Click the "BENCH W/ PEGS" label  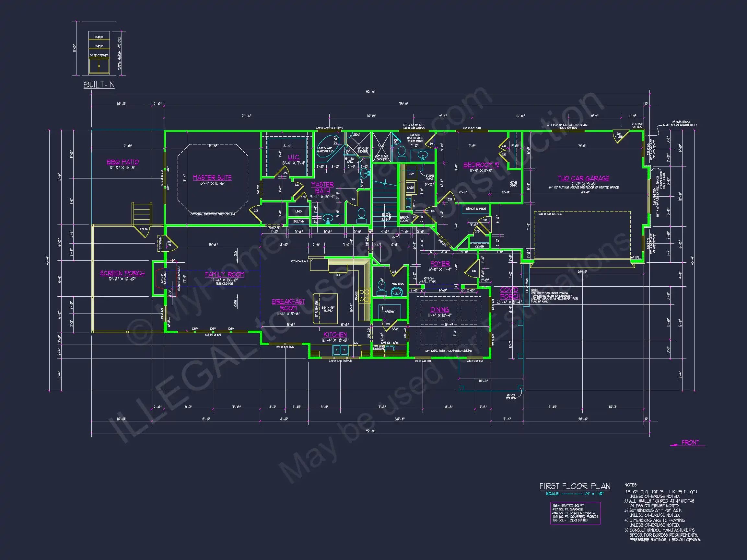[x=476, y=209]
